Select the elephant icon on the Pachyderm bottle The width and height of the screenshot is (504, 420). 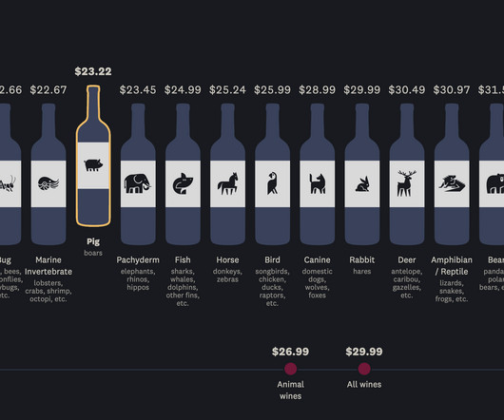pos(137,183)
